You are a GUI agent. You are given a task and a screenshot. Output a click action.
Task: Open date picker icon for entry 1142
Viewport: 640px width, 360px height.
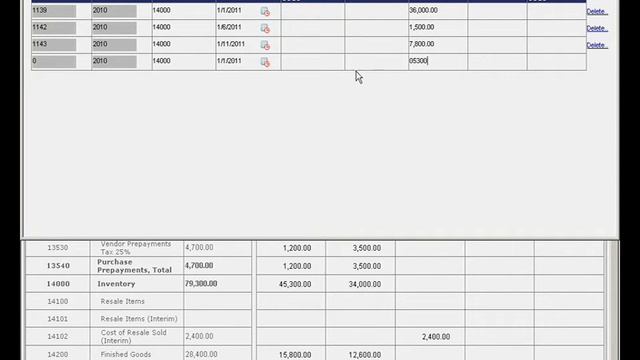tap(265, 28)
